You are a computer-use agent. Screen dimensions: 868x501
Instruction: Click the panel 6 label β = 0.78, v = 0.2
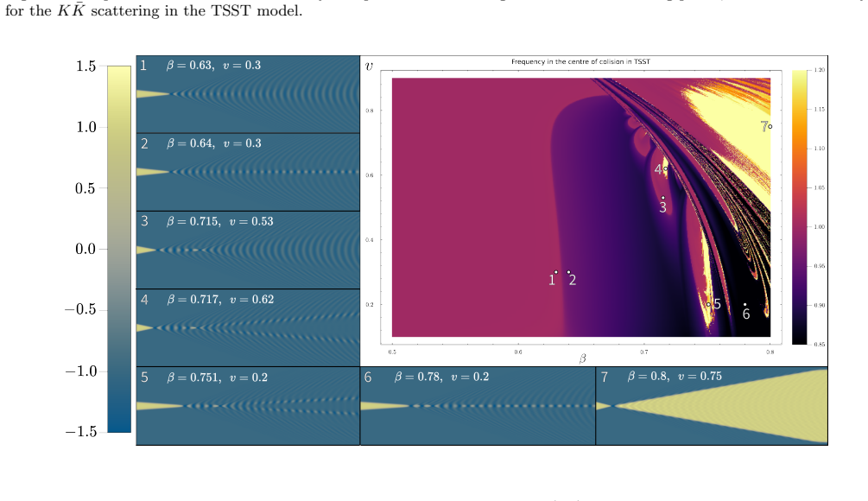[441, 377]
